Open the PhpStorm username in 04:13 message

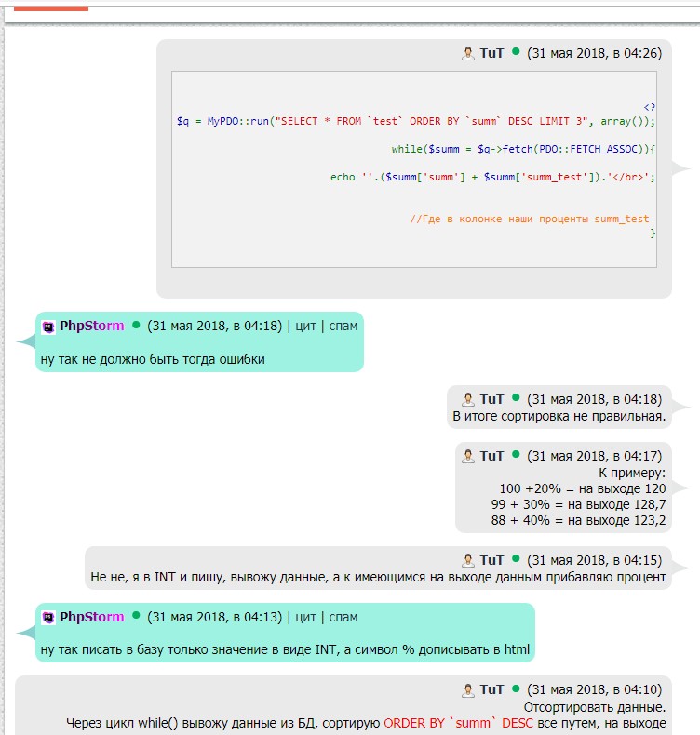click(x=91, y=617)
